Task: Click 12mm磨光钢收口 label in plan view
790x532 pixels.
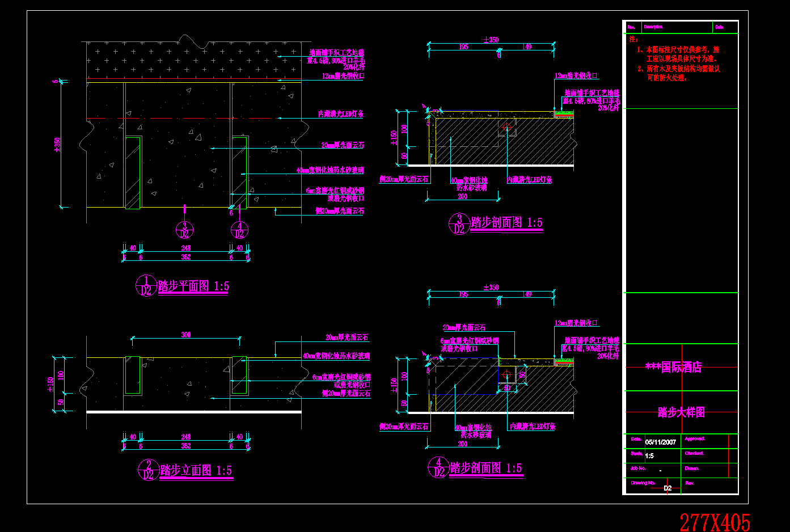Action: coord(343,76)
